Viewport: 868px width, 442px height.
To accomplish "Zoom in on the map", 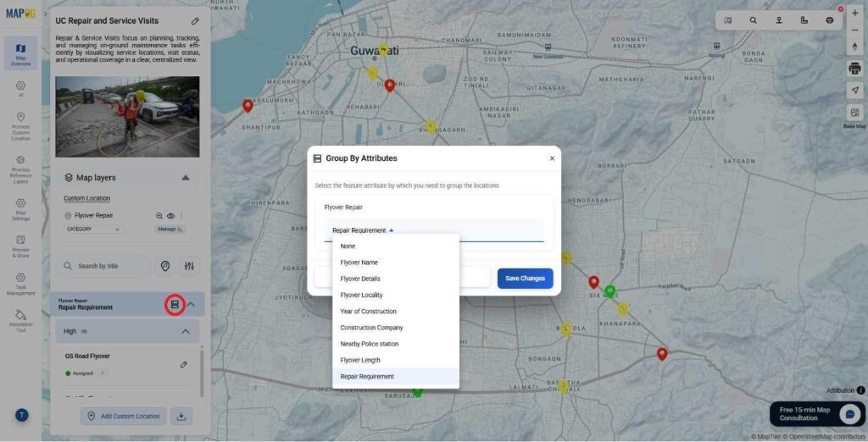I will pyautogui.click(x=854, y=13).
